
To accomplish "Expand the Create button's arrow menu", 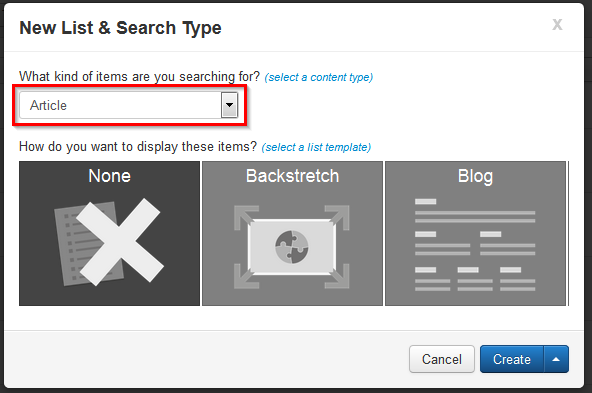I will point(556,359).
